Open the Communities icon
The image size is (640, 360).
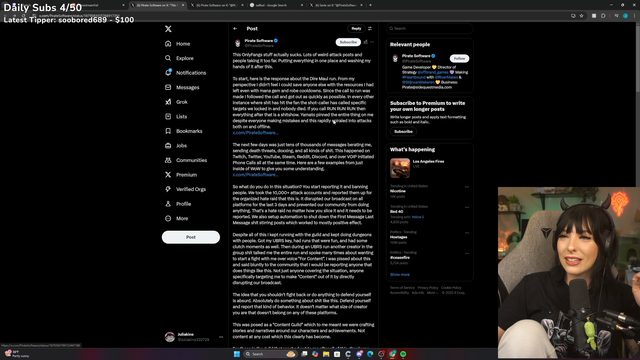point(168,160)
